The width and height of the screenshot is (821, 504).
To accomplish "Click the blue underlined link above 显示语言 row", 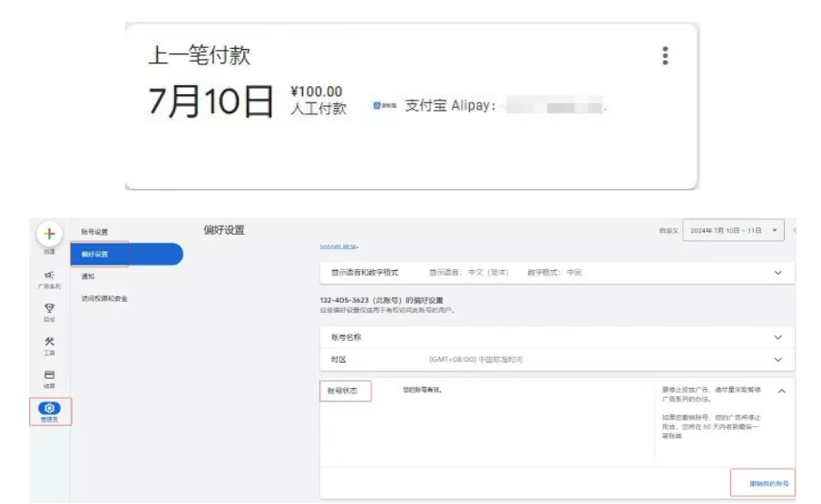I will (338, 246).
